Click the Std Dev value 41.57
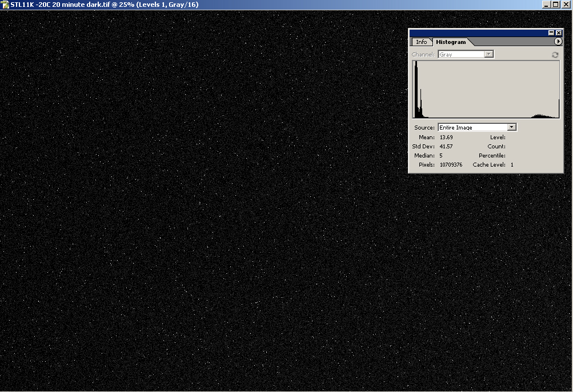 coord(446,147)
